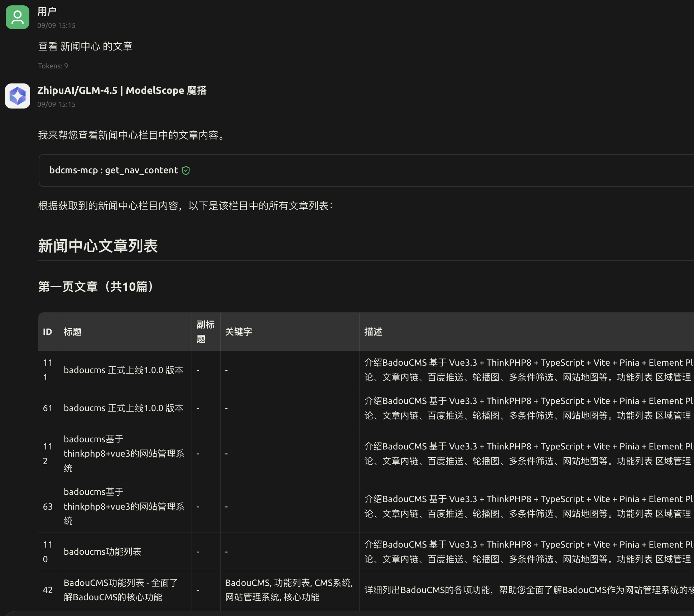Viewport: 694px width, 616px height.
Task: Click the green user avatar icon
Action: coord(17,17)
